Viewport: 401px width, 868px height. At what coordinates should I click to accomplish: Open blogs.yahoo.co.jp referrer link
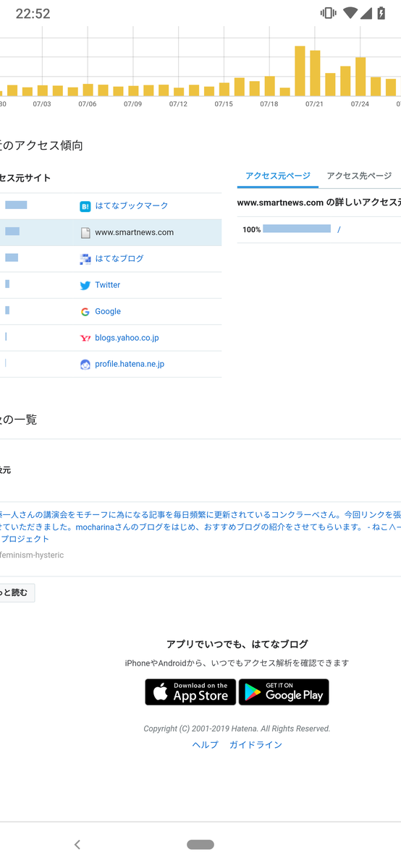(127, 338)
